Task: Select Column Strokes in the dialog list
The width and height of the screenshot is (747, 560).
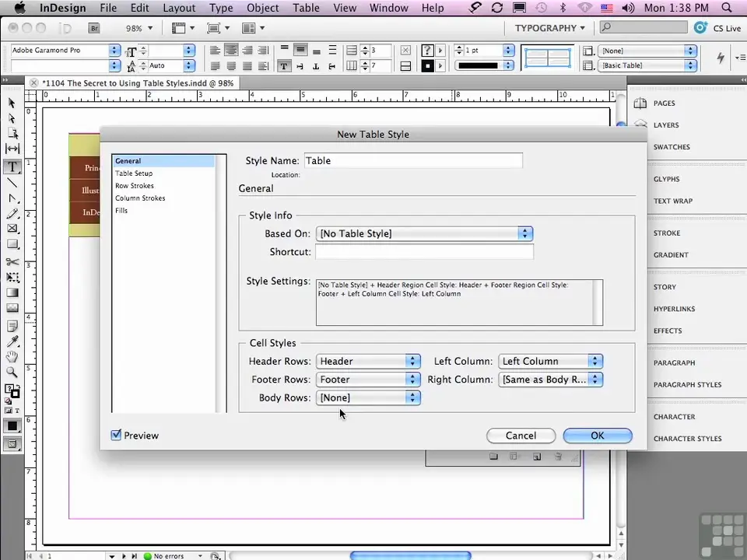Action: pos(140,198)
